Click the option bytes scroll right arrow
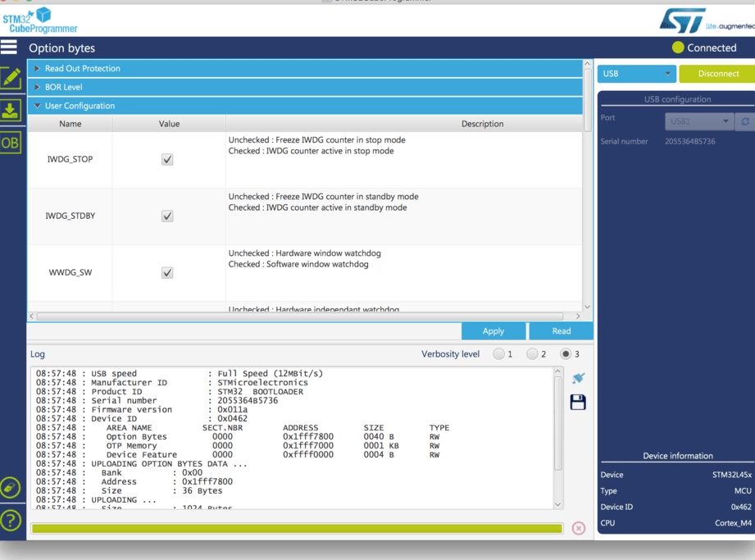The width and height of the screenshot is (755, 560). (x=578, y=316)
